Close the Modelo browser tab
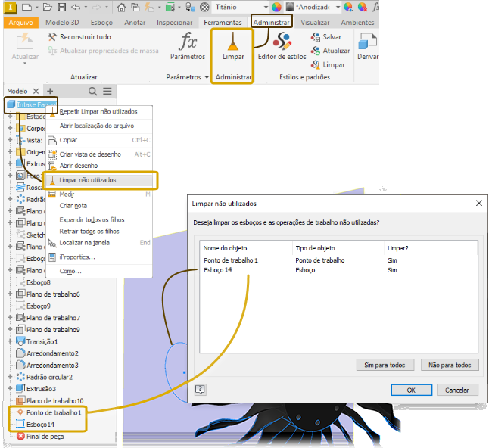 36,92
